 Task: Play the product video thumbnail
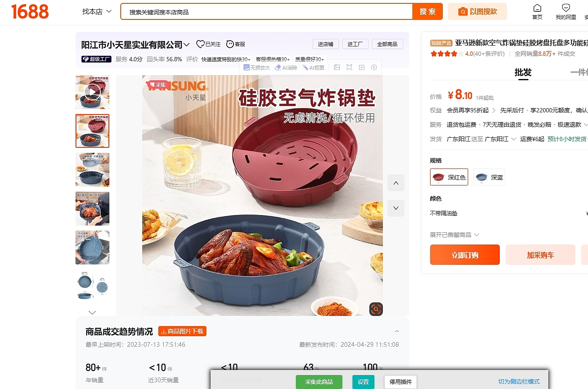coord(92,92)
